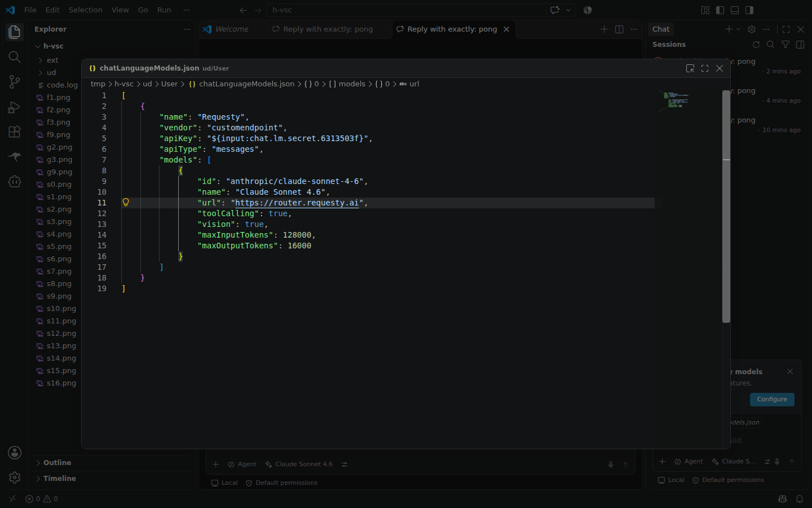Image resolution: width=812 pixels, height=508 pixels.
Task: Open the File menu
Action: click(30, 10)
